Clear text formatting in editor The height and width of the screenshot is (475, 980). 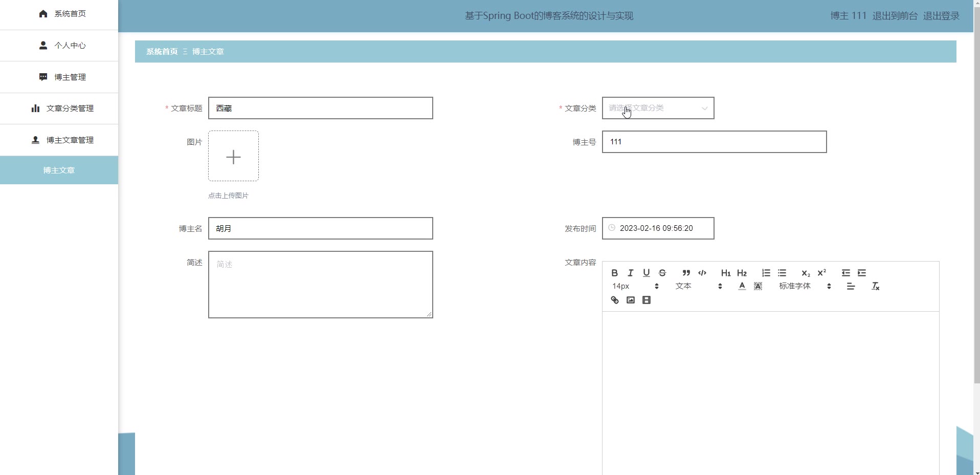click(875, 286)
